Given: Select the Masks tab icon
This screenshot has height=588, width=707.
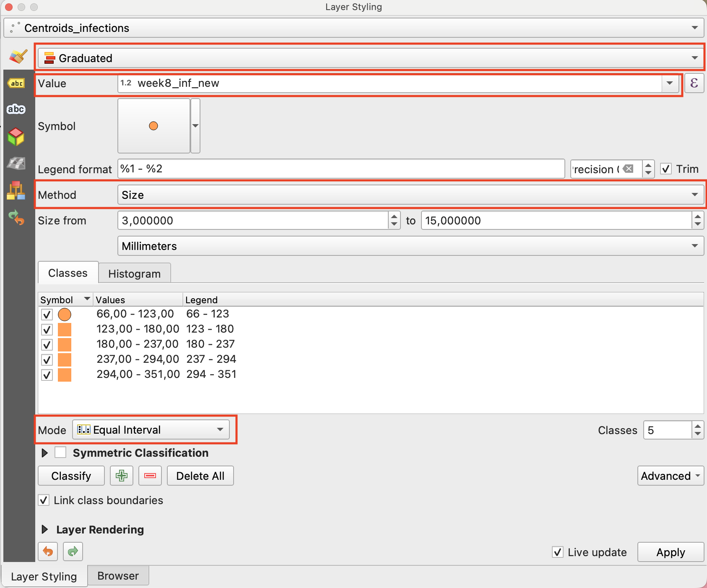Looking at the screenshot, I should click(16, 109).
